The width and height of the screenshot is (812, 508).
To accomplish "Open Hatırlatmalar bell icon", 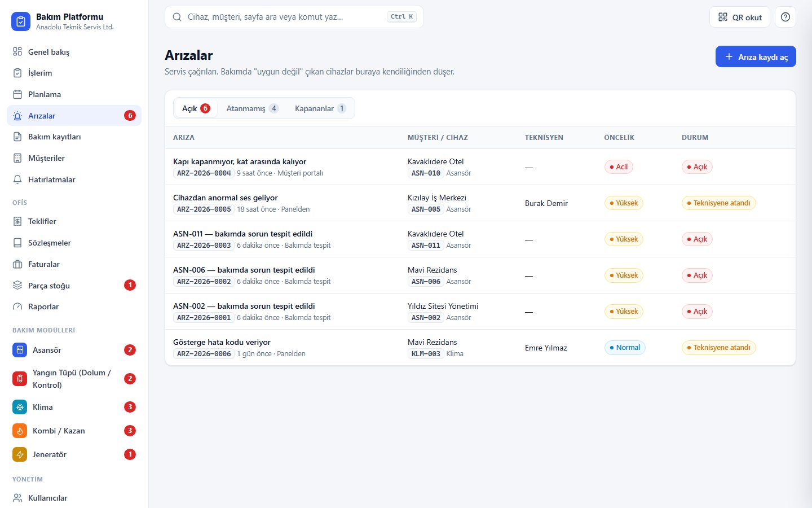I will [x=17, y=179].
